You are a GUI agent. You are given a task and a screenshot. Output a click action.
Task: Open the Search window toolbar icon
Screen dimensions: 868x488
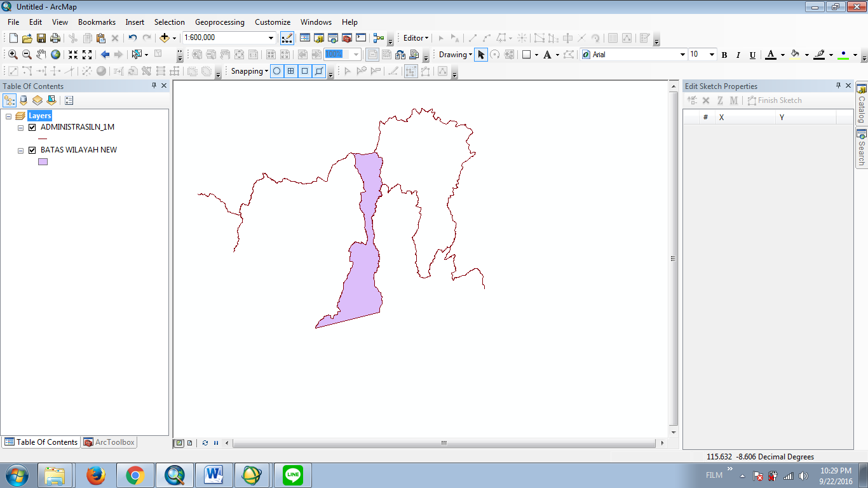tap(333, 38)
